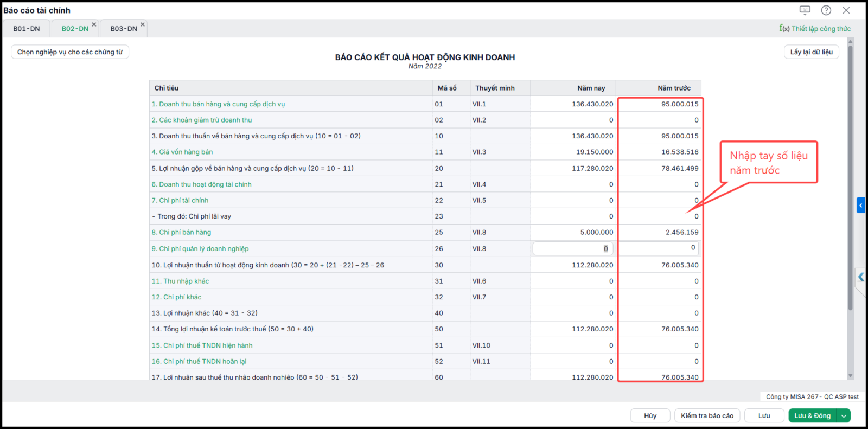Open link 7. Chi phí tài chính

point(180,201)
